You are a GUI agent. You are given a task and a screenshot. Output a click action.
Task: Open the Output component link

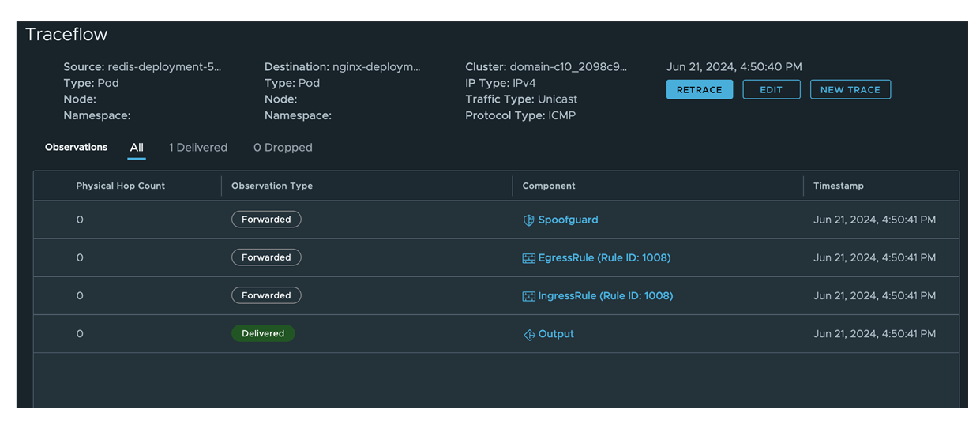556,335
